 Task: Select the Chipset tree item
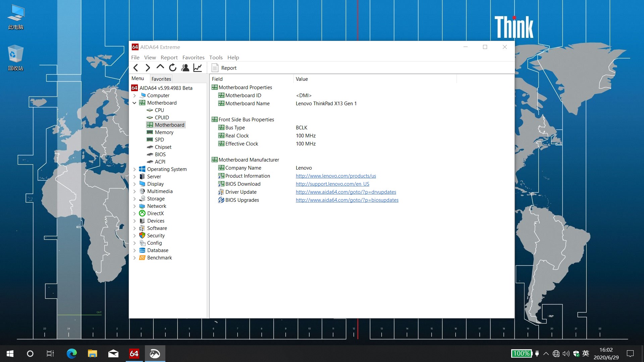point(163,147)
